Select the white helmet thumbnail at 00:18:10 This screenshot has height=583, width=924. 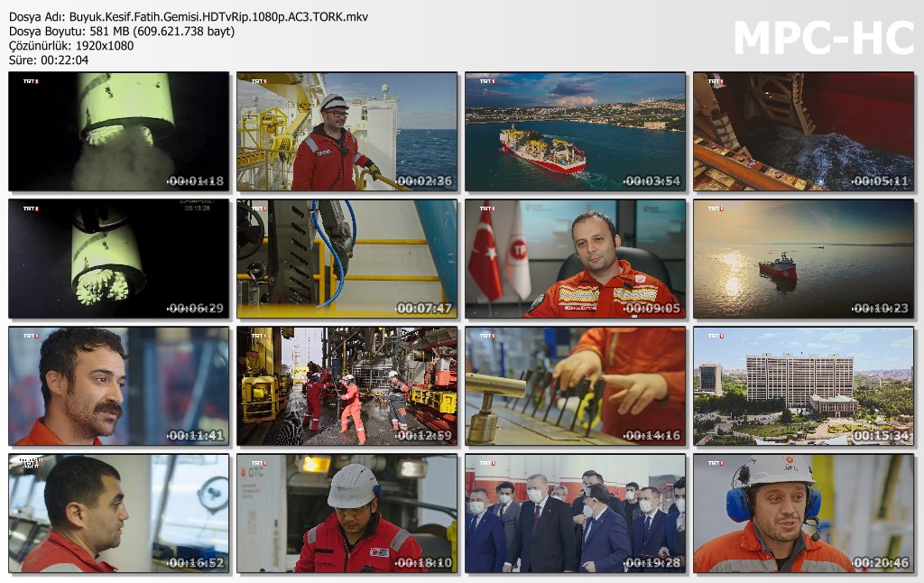coord(347,514)
